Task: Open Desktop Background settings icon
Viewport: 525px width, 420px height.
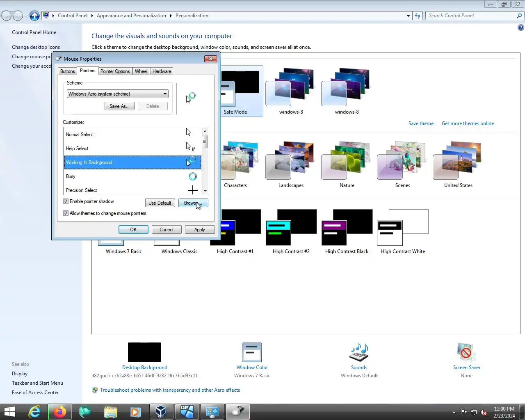Action: [x=144, y=352]
